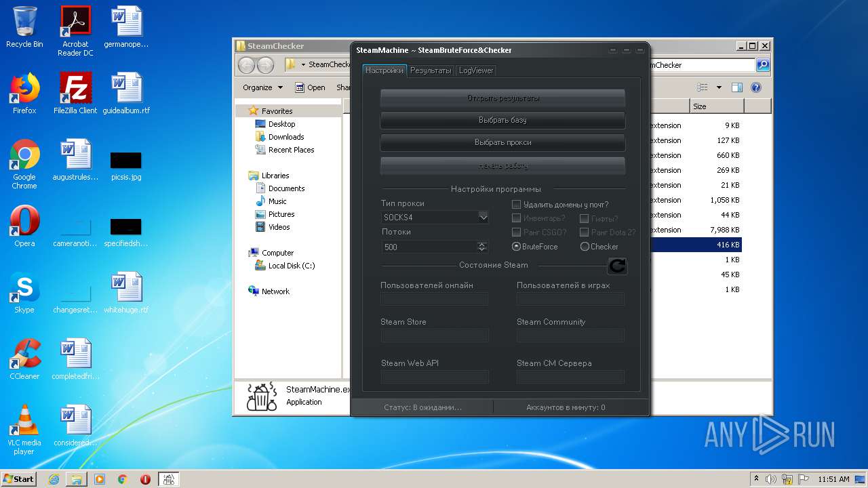
Task: Open FileZilla Client desktop shortcut
Action: click(x=75, y=94)
